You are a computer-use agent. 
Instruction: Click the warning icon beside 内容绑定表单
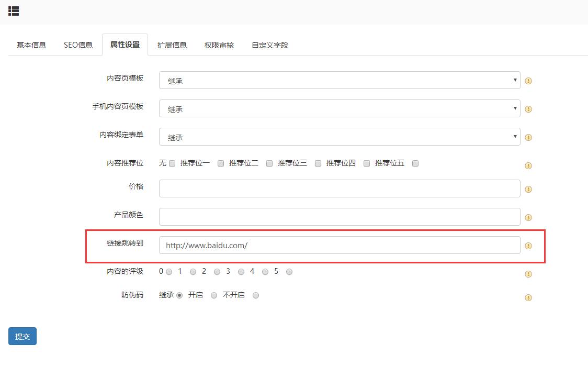pos(528,137)
